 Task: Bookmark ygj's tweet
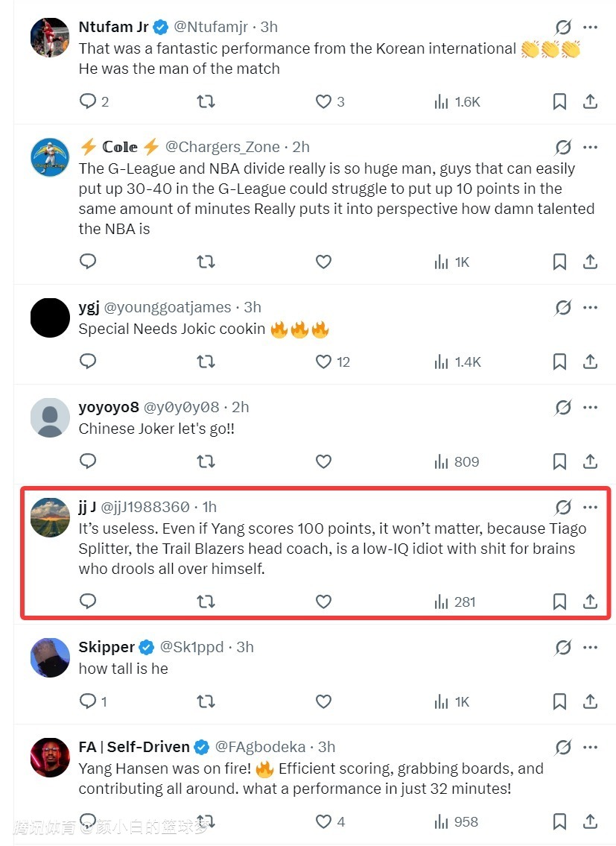[559, 362]
